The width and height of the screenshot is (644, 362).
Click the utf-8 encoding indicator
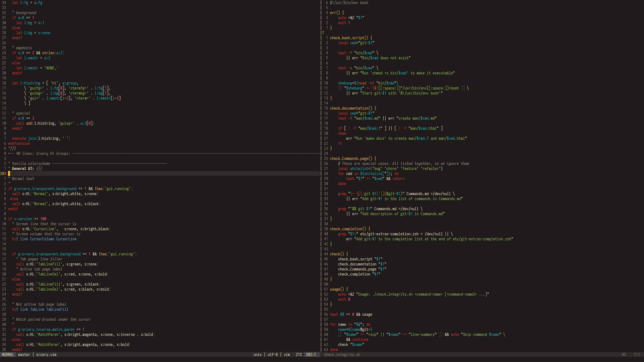point(273,354)
